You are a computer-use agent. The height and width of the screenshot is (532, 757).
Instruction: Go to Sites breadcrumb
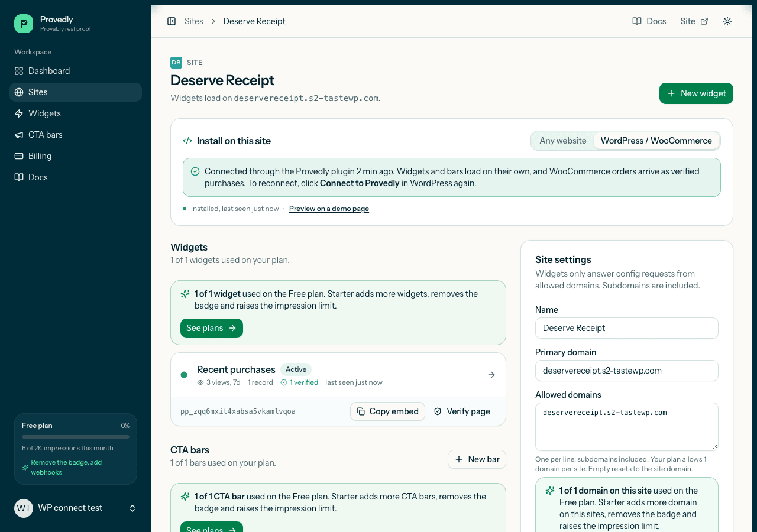pos(193,21)
